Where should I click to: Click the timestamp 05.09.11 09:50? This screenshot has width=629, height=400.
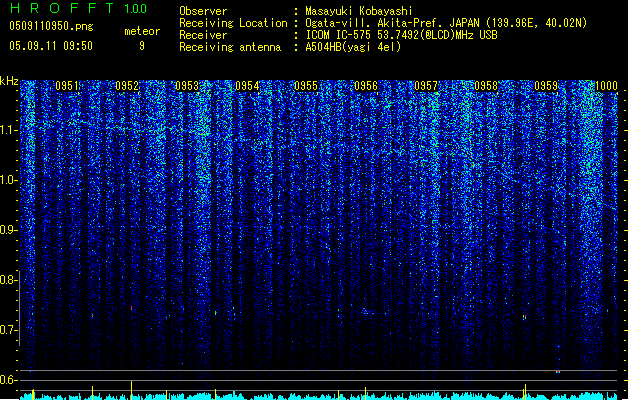[x=51, y=46]
